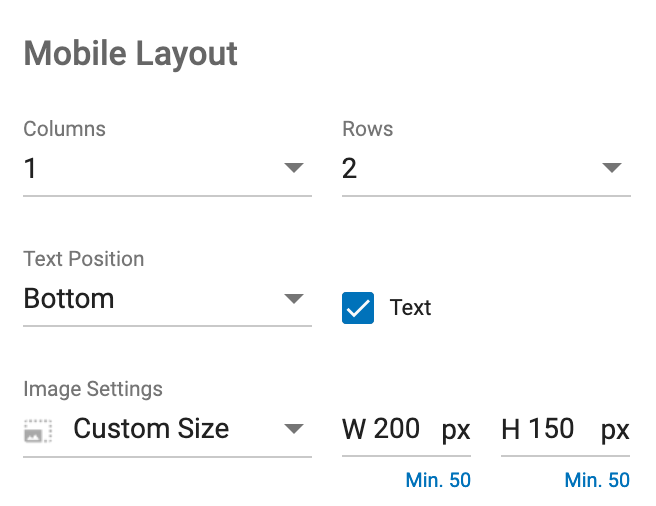Click the image height field H 150
The image size is (656, 506).
pos(565,429)
